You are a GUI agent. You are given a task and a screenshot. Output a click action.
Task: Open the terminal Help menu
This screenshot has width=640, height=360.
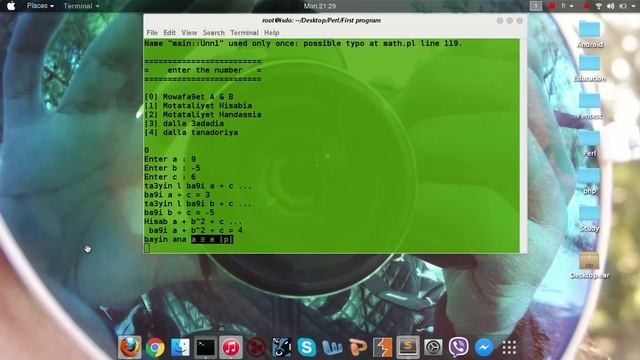pos(271,33)
